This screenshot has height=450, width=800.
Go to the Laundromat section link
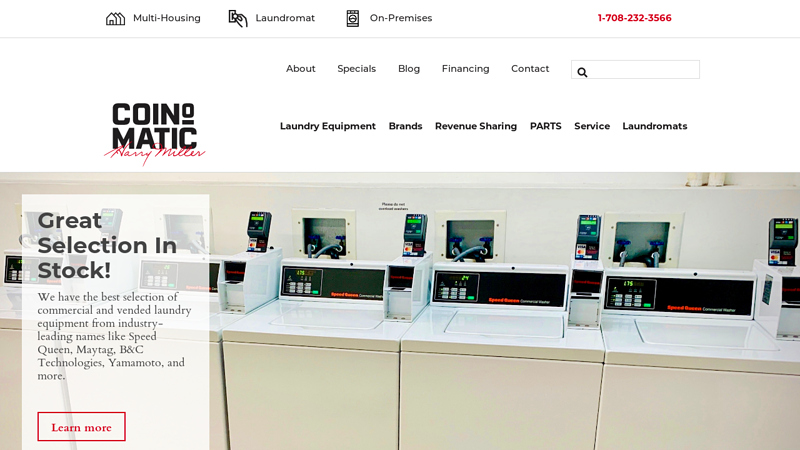click(285, 18)
